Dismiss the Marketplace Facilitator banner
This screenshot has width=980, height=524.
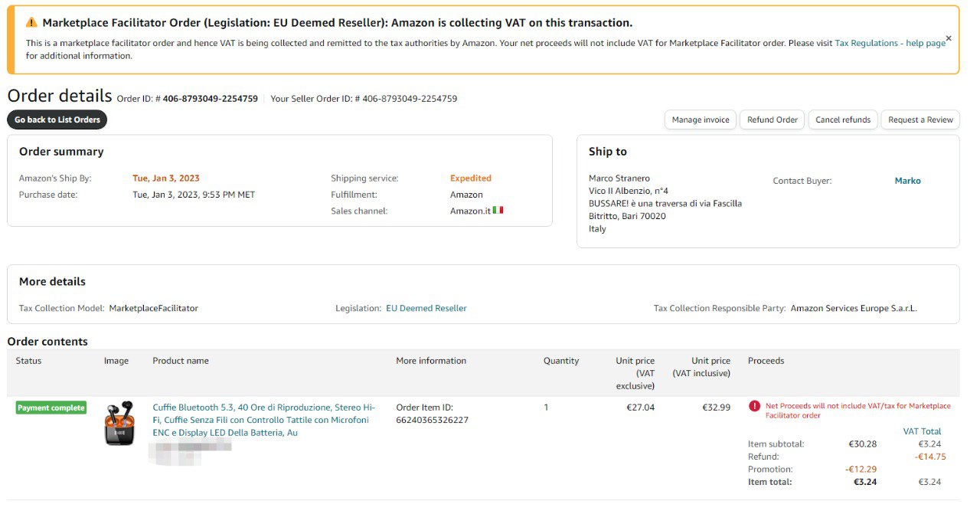pos(949,38)
